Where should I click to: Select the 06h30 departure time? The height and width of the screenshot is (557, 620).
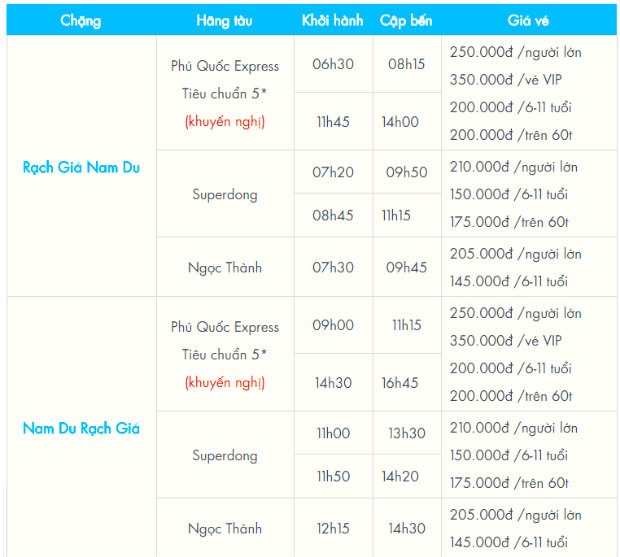pyautogui.click(x=334, y=64)
